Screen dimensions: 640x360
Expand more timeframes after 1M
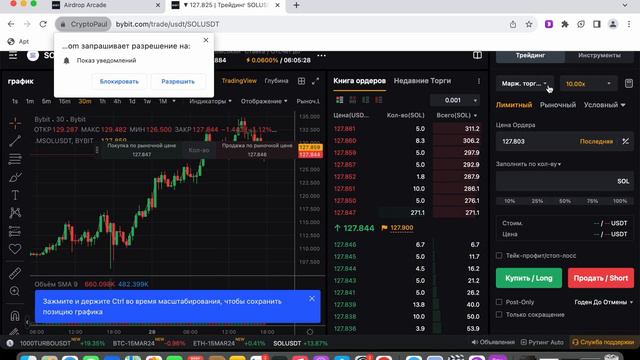(x=174, y=101)
